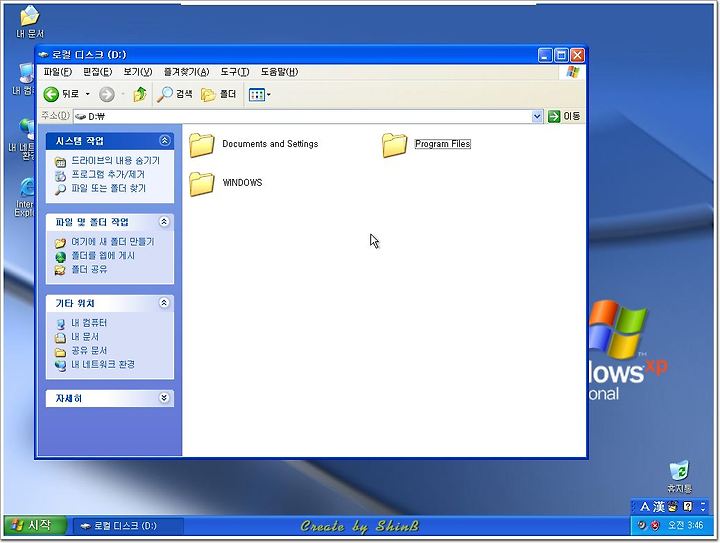Image resolution: width=720 pixels, height=543 pixels.
Task: Click the greyed Forward arrow icon
Action: (x=107, y=95)
